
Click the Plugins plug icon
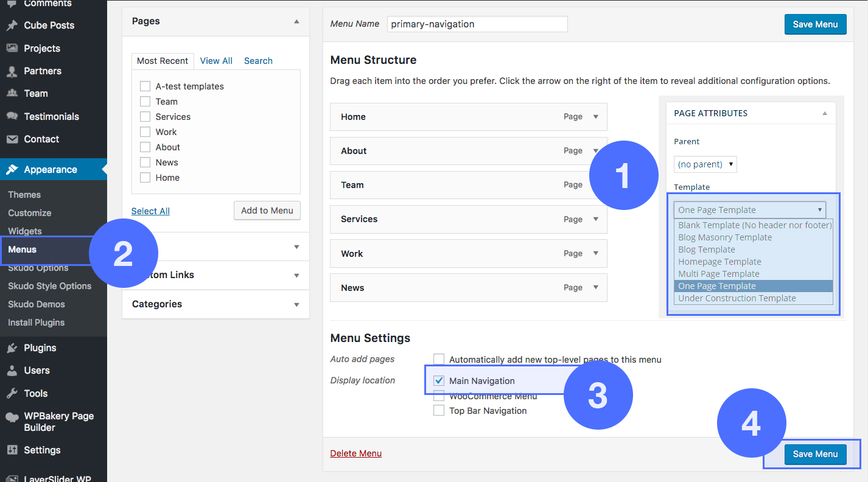coord(12,348)
